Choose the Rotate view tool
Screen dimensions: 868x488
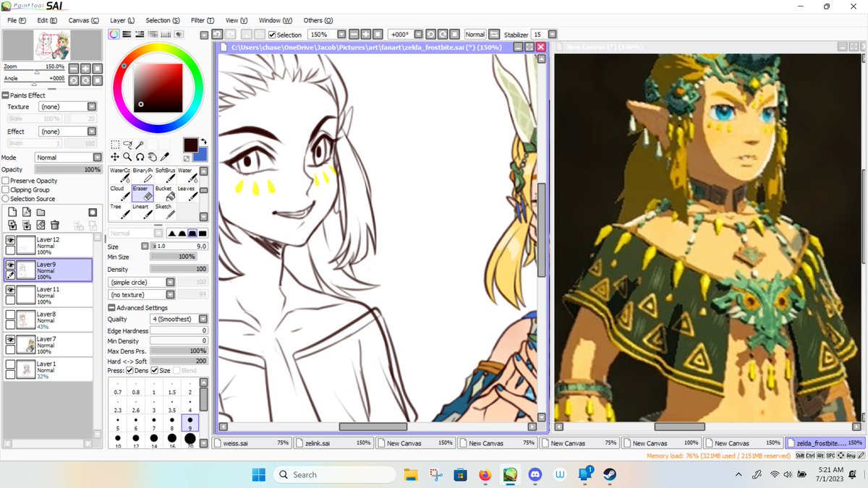click(x=140, y=156)
